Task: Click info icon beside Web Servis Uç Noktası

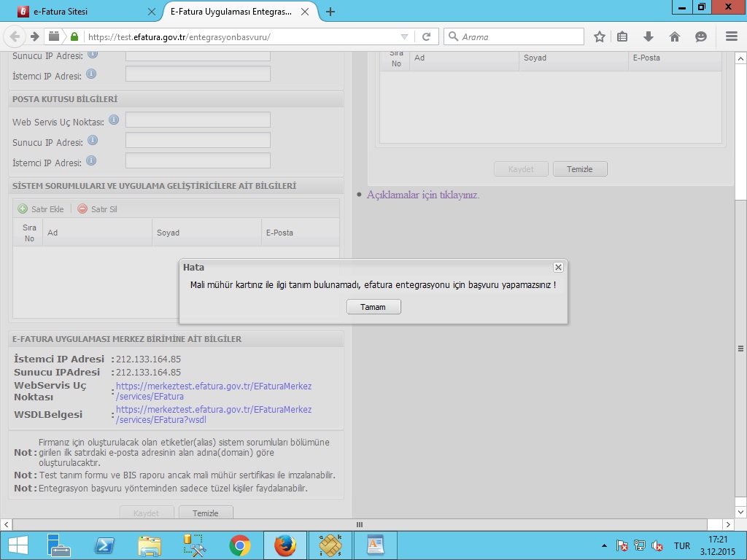Action: [114, 120]
